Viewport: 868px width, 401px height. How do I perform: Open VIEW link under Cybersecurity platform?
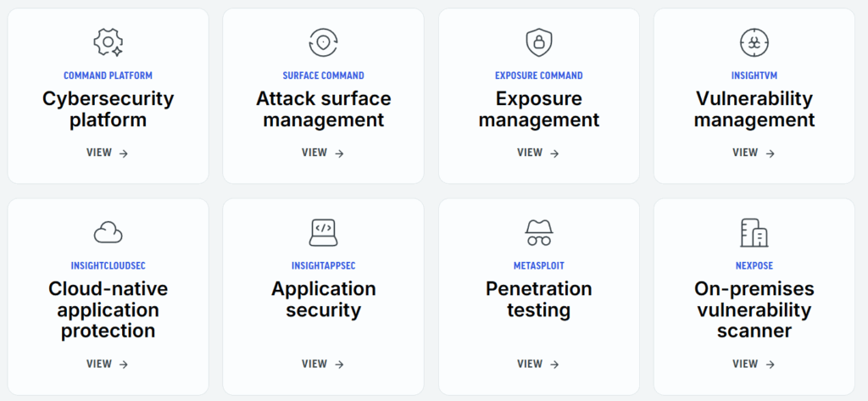point(108,153)
